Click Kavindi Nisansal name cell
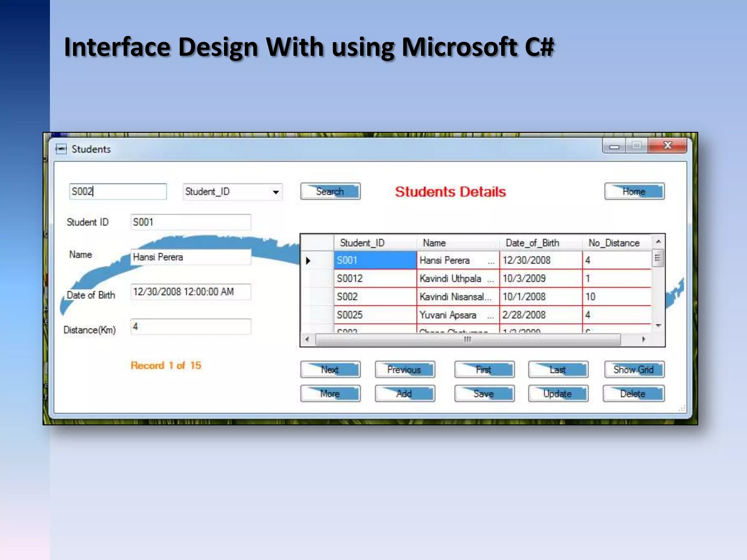This screenshot has height=560, width=747. pyautogui.click(x=458, y=297)
